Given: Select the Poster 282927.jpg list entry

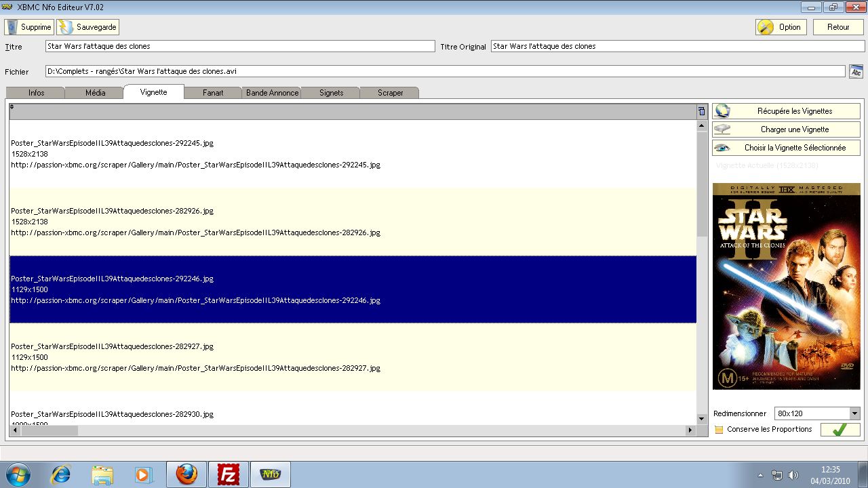Looking at the screenshot, I should (x=353, y=357).
